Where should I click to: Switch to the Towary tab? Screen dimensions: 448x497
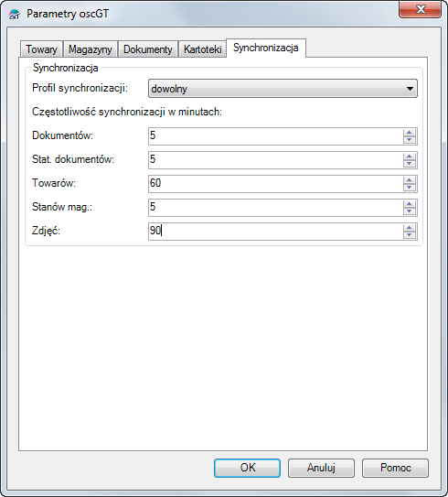point(41,49)
